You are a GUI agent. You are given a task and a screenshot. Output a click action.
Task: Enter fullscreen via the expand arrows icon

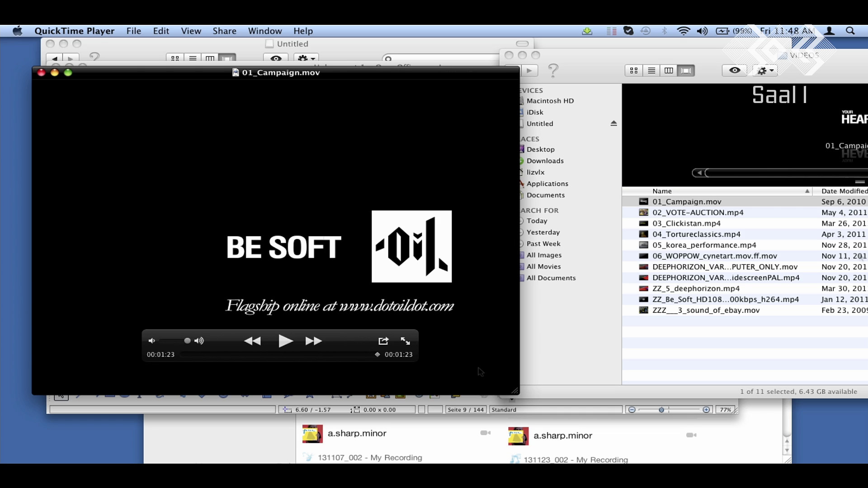(x=406, y=341)
